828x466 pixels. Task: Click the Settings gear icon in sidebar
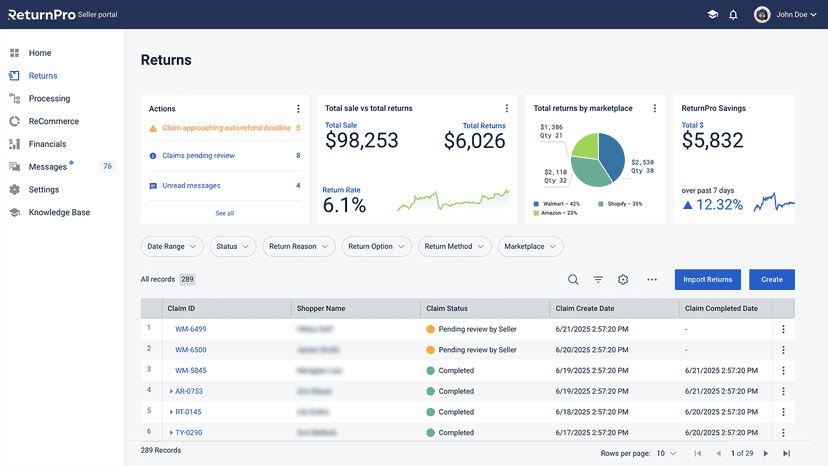pyautogui.click(x=14, y=189)
